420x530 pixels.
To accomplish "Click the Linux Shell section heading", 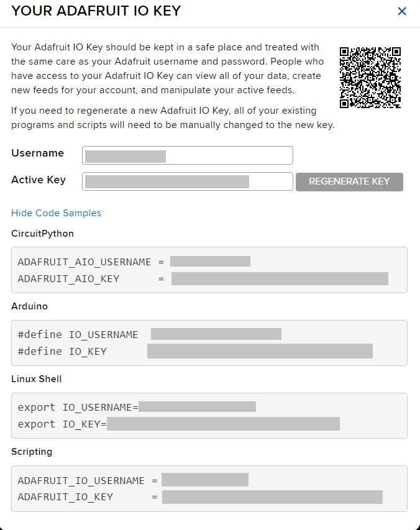I will pos(36,379).
